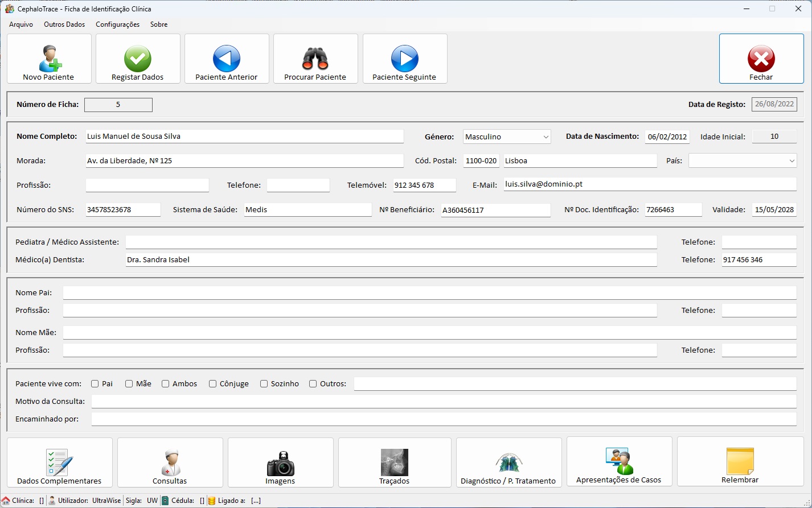
Task: Go to Paciente Anterior
Action: click(x=227, y=59)
